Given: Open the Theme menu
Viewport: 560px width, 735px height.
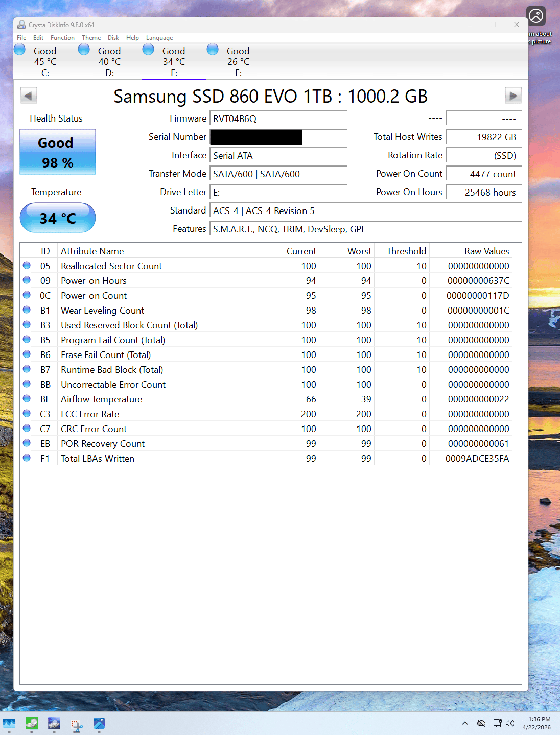Looking at the screenshot, I should coord(91,38).
